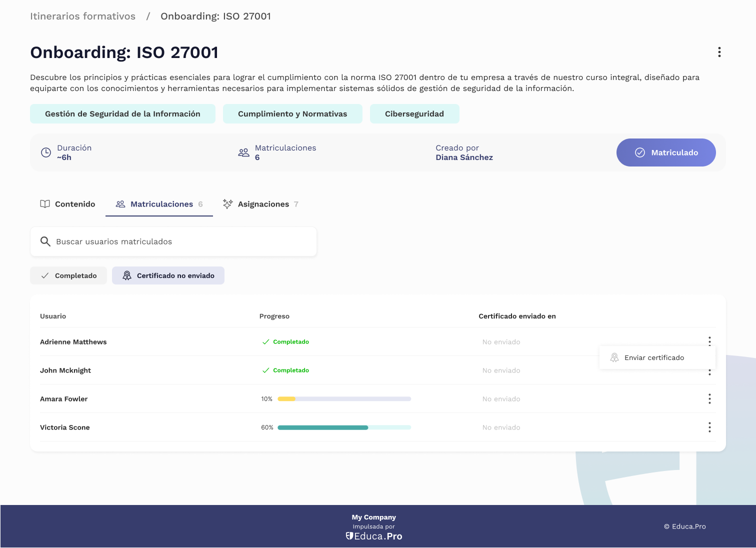Click the sparkle icon on the Asignaciones tab
This screenshot has width=756, height=548.
227,204
